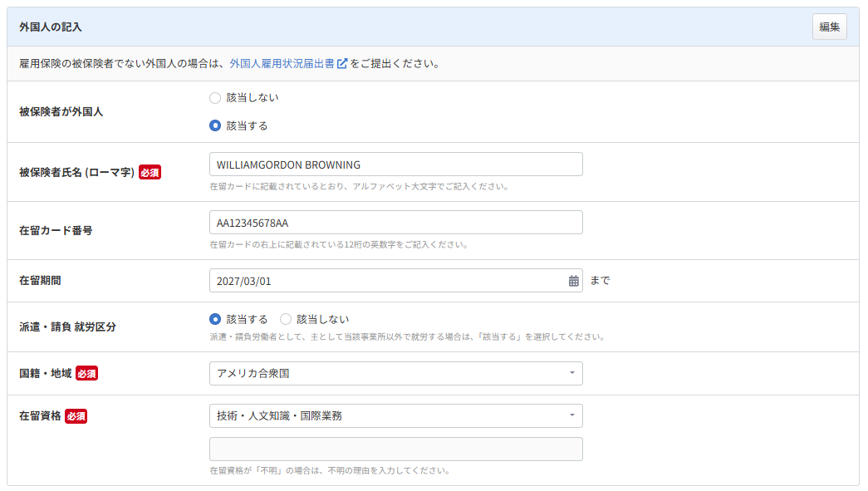
Task: Click the 外国人の記入 section header title
Action: click(x=51, y=27)
